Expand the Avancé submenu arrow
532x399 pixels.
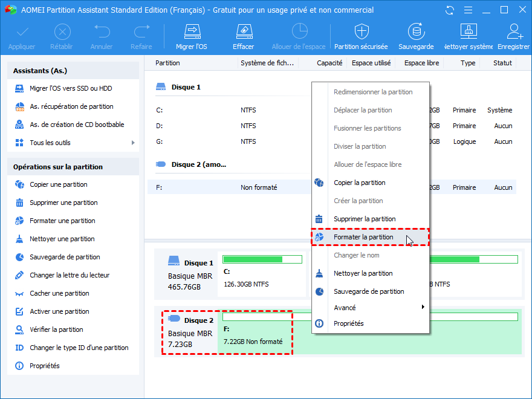point(423,307)
